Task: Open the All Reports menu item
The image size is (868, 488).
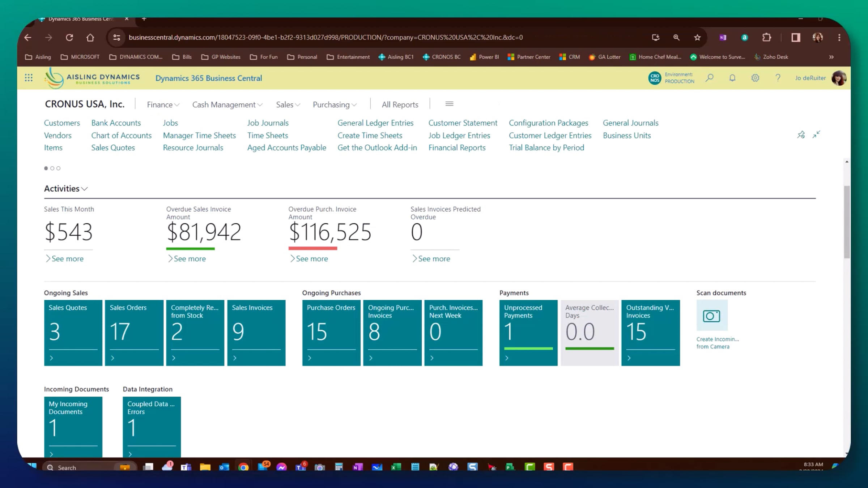Action: (x=400, y=105)
